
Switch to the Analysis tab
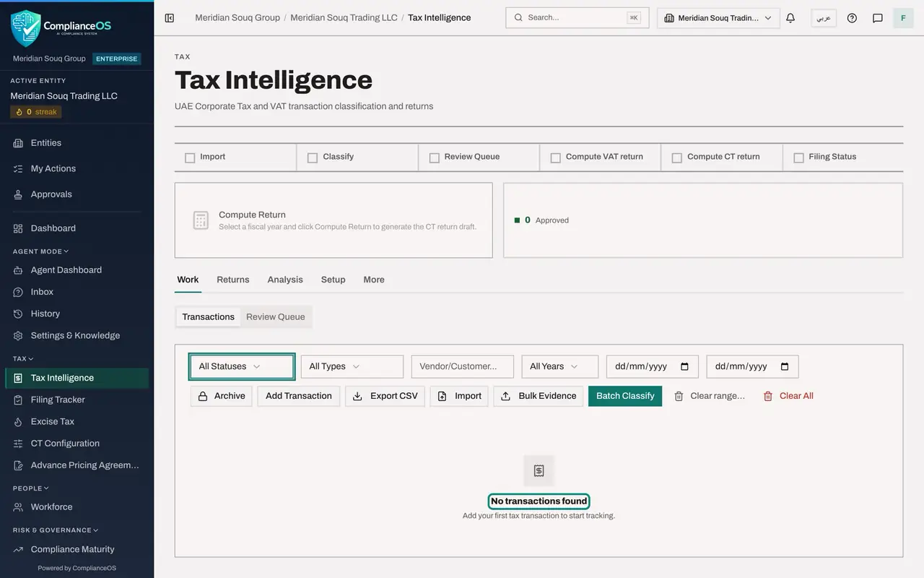pyautogui.click(x=285, y=280)
